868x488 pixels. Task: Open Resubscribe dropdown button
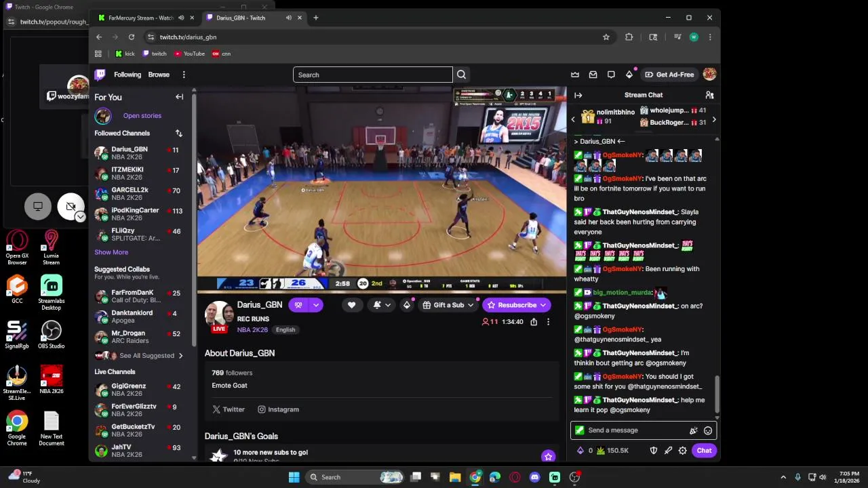point(516,305)
